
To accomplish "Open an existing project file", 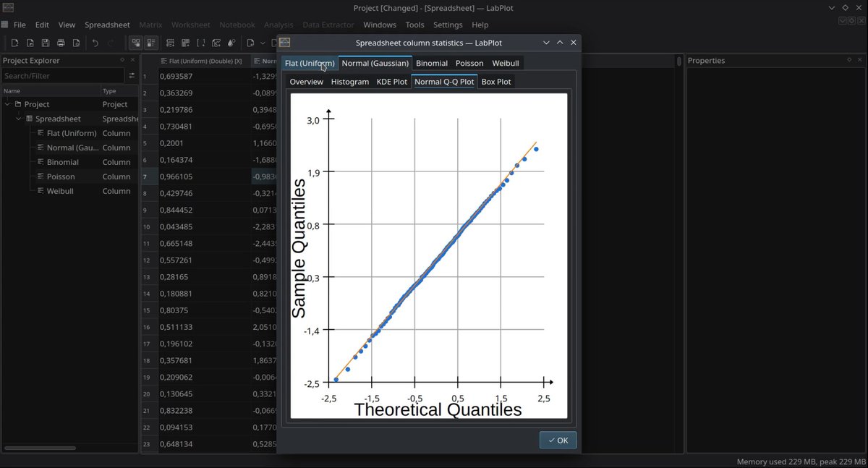I will click(30, 42).
